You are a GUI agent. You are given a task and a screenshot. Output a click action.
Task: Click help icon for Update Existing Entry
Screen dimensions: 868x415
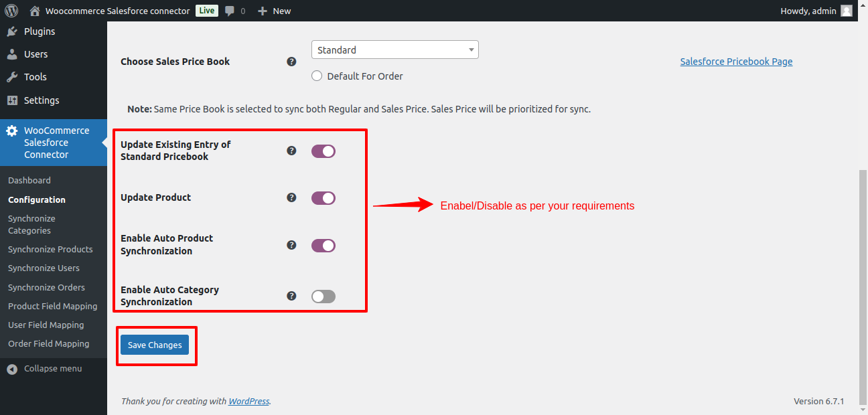(291, 151)
